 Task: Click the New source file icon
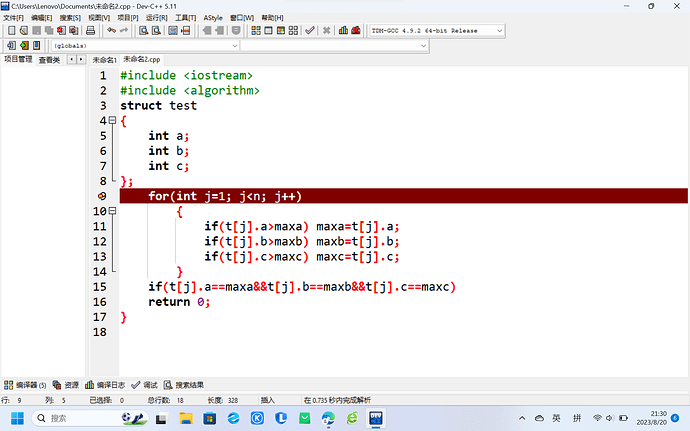coord(12,30)
